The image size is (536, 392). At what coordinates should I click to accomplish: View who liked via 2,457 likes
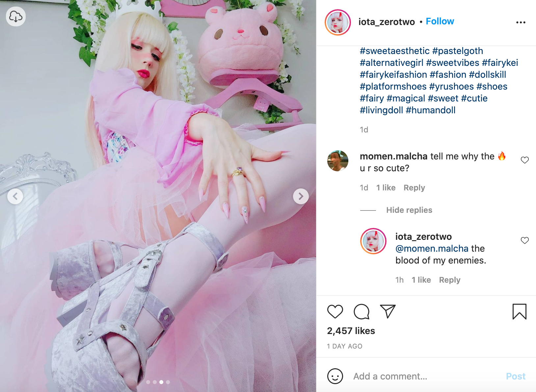click(x=351, y=331)
